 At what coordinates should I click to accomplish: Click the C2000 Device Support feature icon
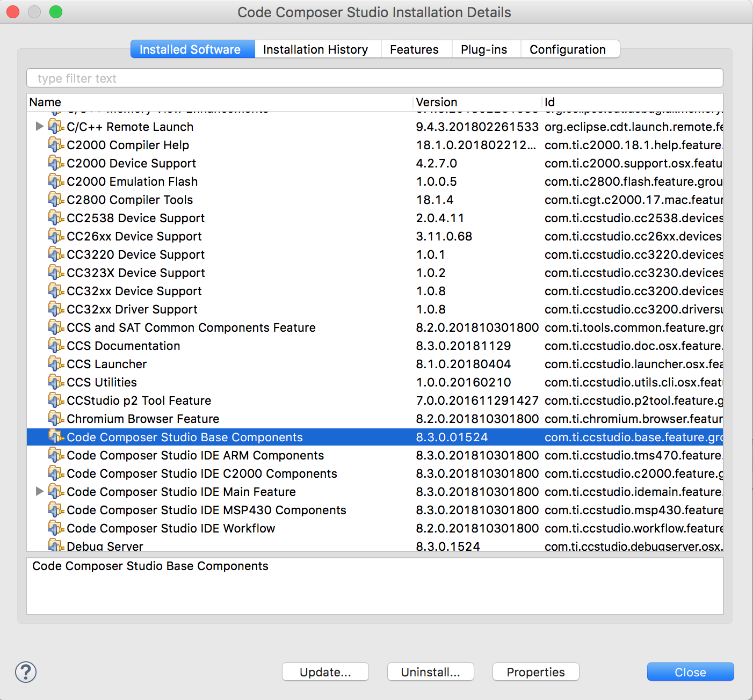(56, 163)
